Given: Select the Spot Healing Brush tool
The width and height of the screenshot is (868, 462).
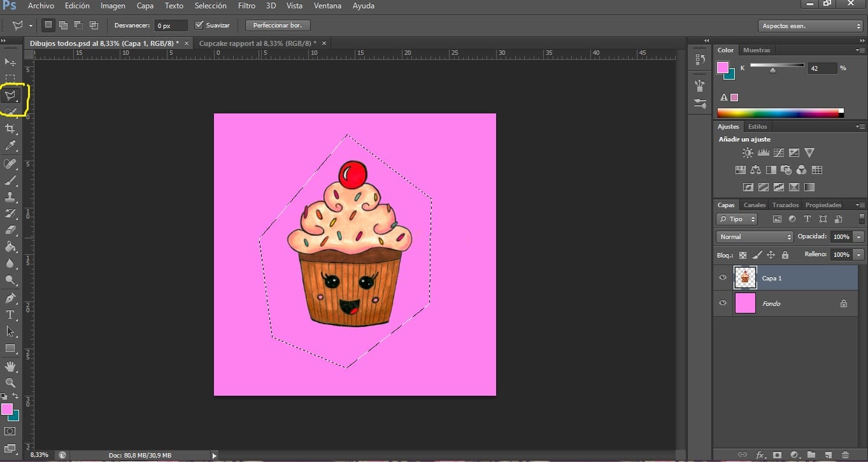Looking at the screenshot, I should 10,164.
